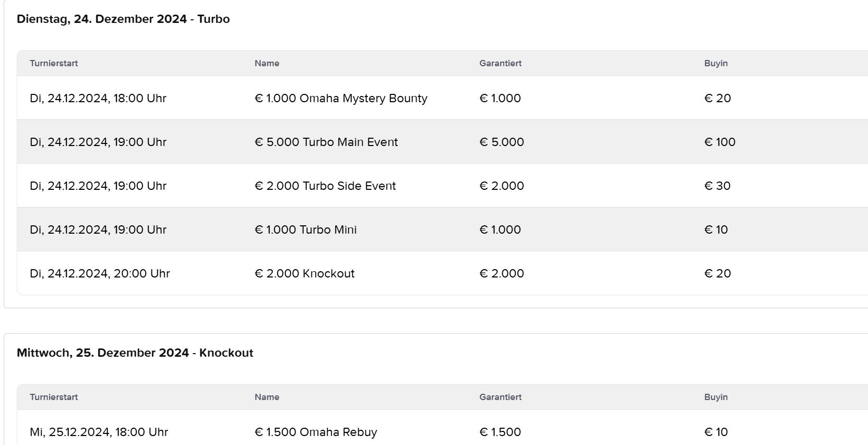Click the Mittwoch, 25. Dezember 2024 - Knockout heading
The image size is (868, 447).
click(x=135, y=353)
